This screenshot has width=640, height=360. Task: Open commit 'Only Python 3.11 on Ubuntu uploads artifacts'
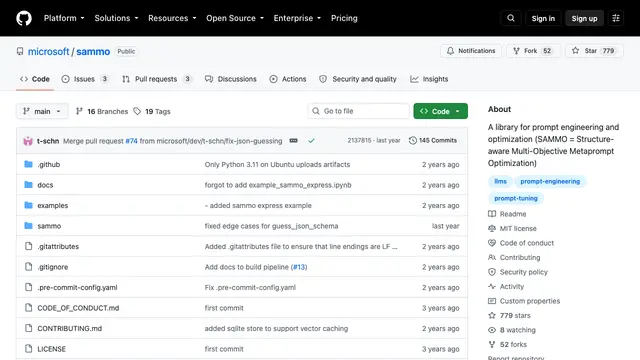[277, 164]
